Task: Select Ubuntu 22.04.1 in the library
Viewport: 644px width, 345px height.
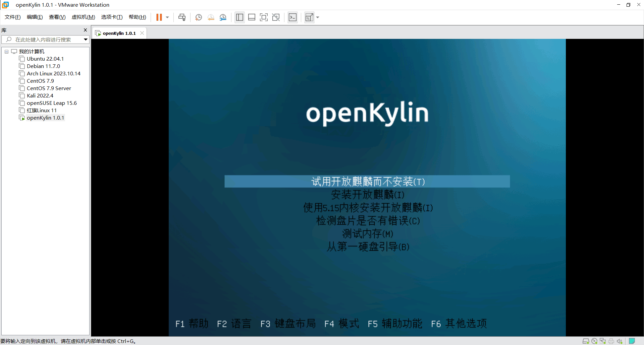Action: 45,59
